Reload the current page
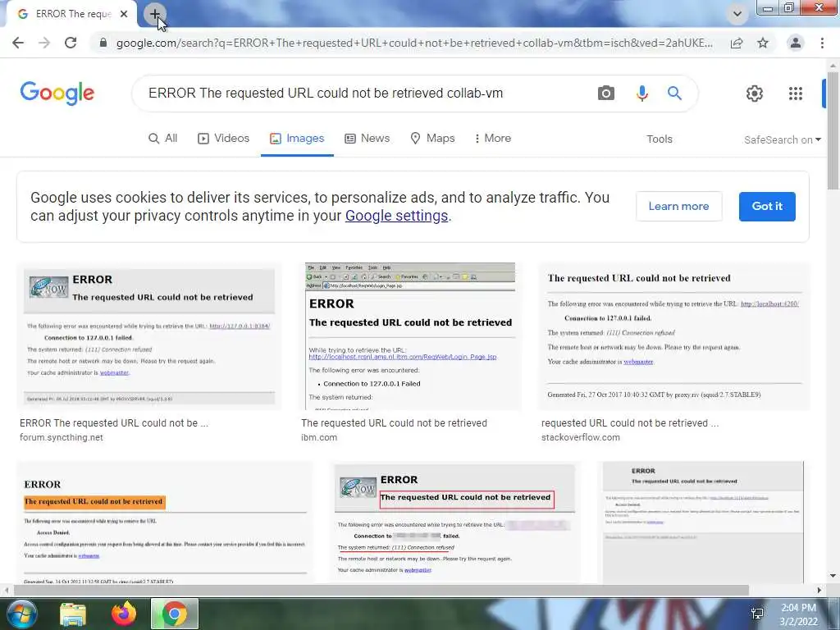Image resolution: width=840 pixels, height=630 pixels. [71, 43]
